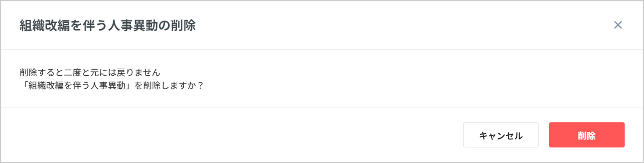Screen dimensions: 644x163
Task: Confirm deletion of the personnel change
Action: [x=586, y=135]
